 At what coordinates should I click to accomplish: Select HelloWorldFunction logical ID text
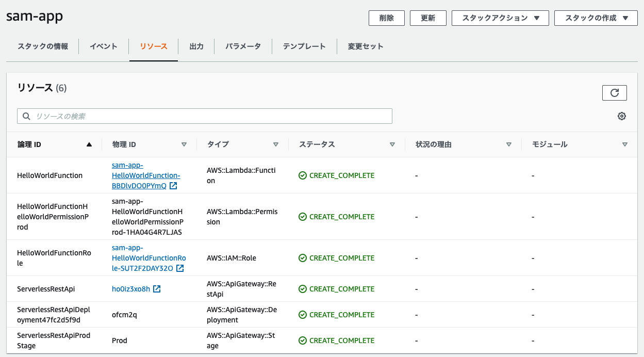(x=50, y=175)
